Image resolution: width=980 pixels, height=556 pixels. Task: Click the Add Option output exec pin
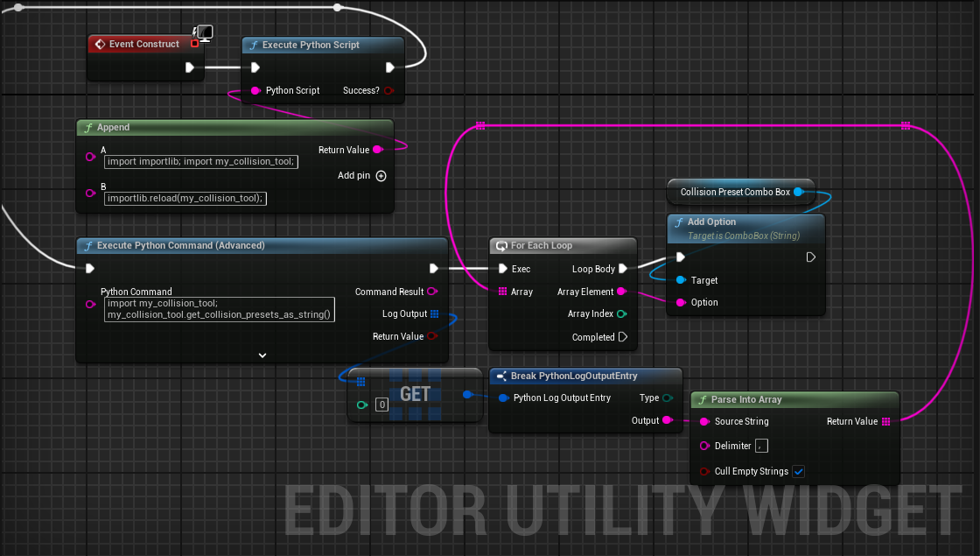coord(810,257)
